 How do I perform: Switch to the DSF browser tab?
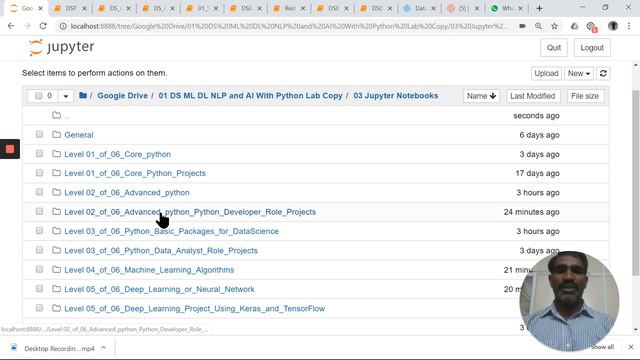point(70,8)
